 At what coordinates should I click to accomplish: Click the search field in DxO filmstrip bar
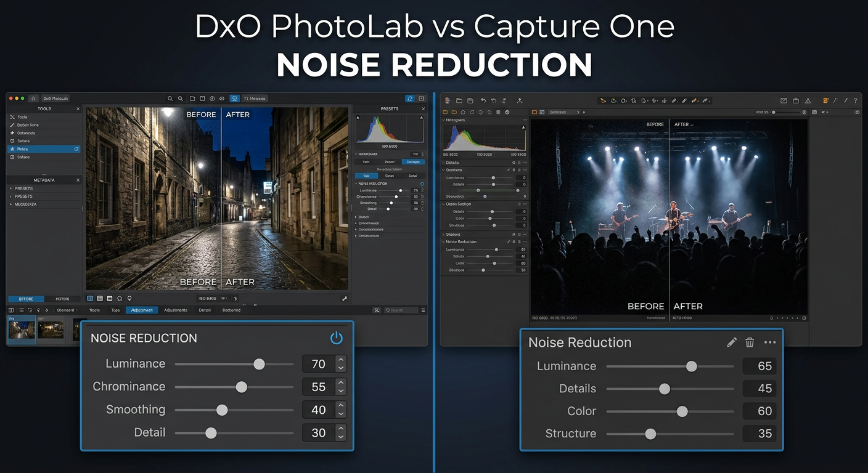click(400, 310)
